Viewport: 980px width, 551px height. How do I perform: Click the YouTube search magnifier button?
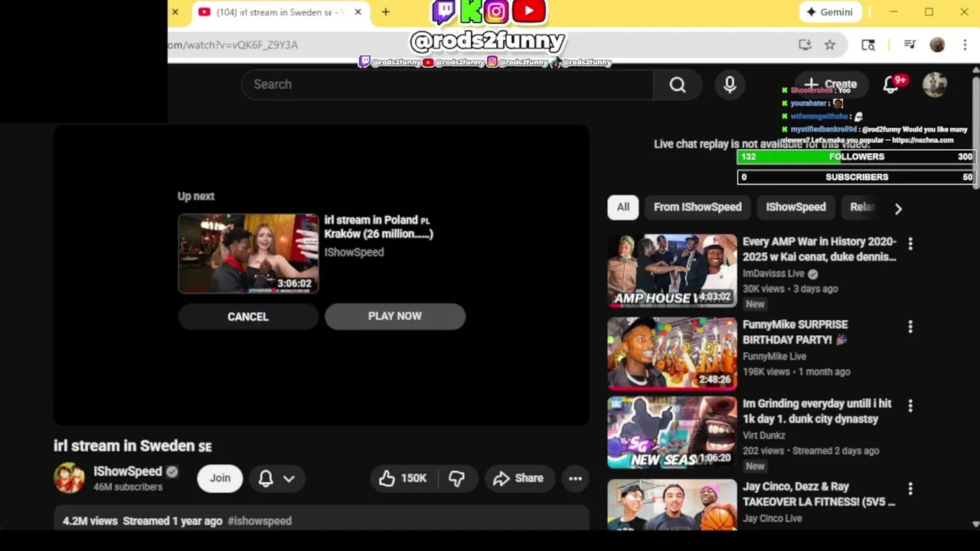tap(678, 84)
